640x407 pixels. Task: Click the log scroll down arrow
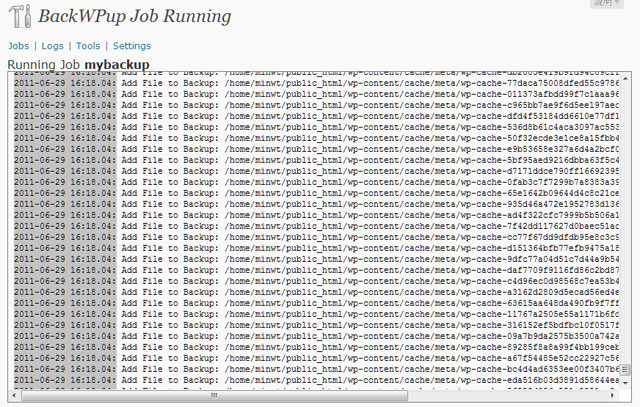click(x=625, y=383)
